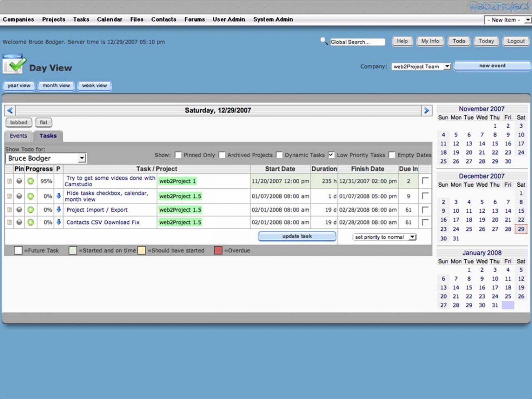The image size is (532, 399).
Task: Click the green plus progress icon for Contacts CSV task
Action: point(30,222)
